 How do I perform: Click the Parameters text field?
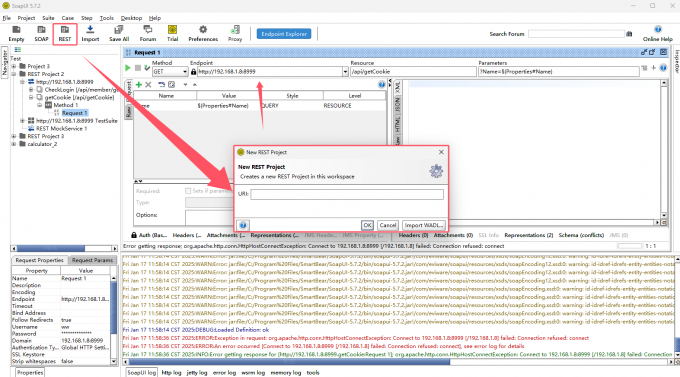pos(559,72)
